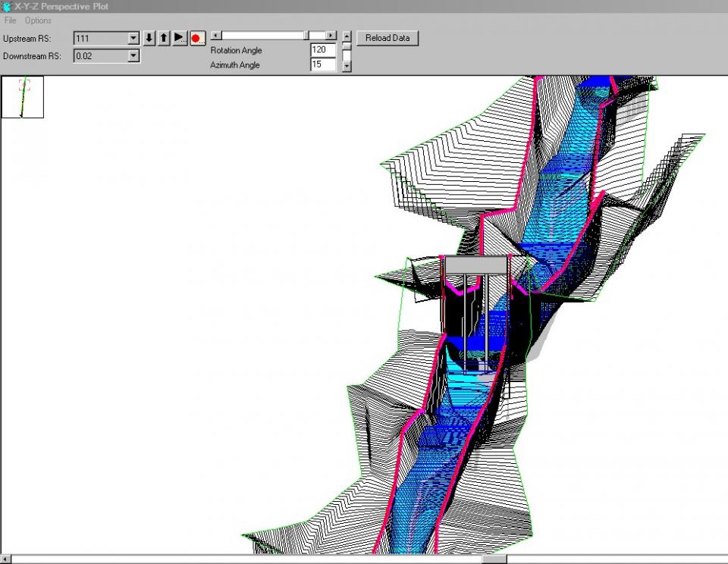The width and height of the screenshot is (728, 564).
Task: Open the Downstream RS dropdown
Action: click(x=133, y=56)
